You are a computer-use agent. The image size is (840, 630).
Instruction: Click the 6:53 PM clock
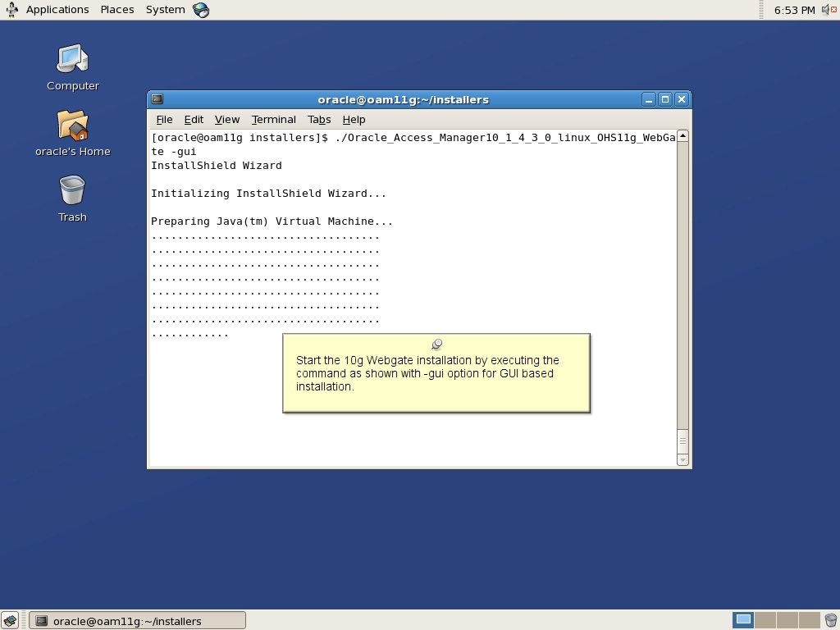coord(795,10)
